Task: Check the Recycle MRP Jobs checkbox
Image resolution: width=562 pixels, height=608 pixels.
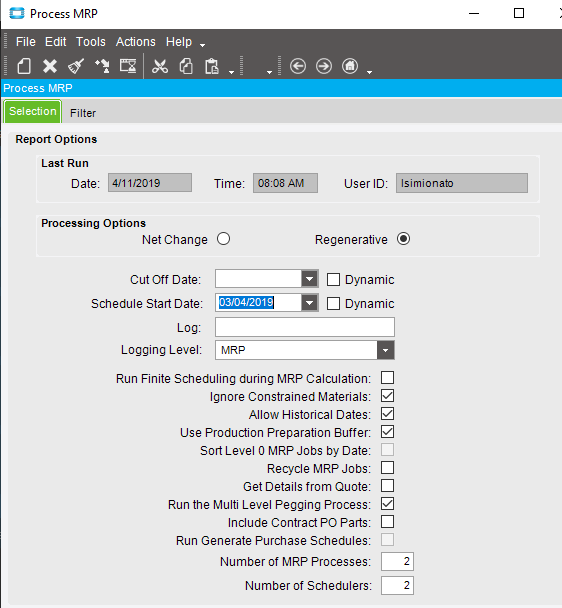Action: coord(387,468)
